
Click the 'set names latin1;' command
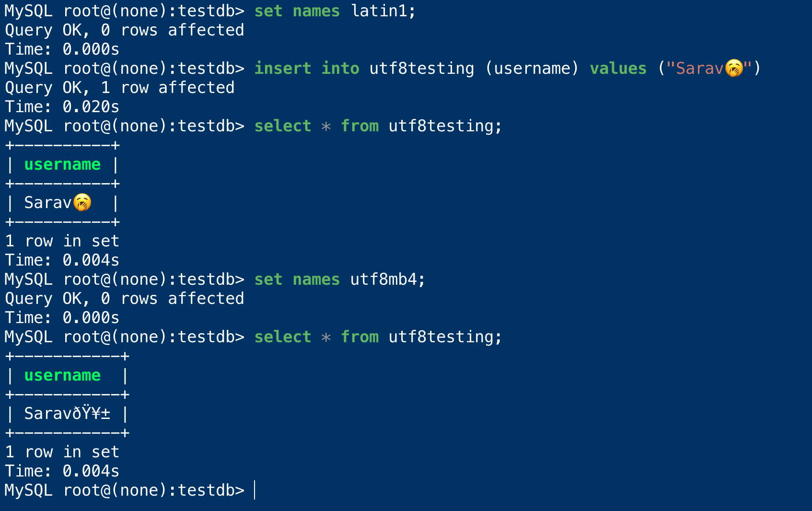(x=335, y=11)
